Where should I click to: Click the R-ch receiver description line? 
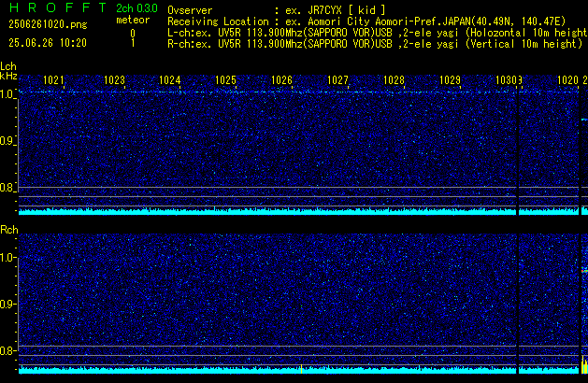pos(375,44)
